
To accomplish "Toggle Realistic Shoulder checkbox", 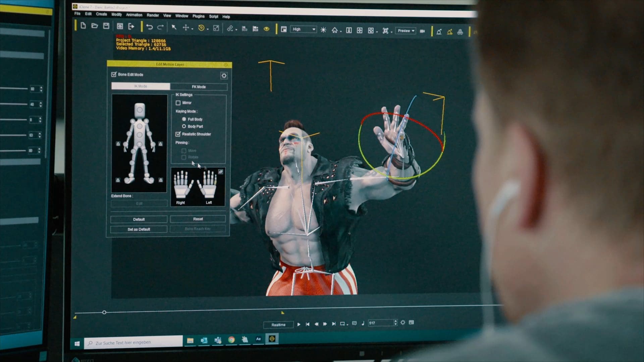I will (178, 134).
